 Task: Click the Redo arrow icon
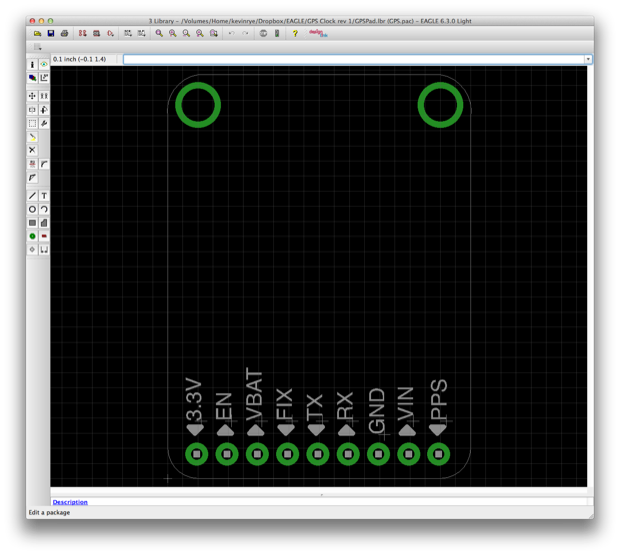pyautogui.click(x=246, y=34)
